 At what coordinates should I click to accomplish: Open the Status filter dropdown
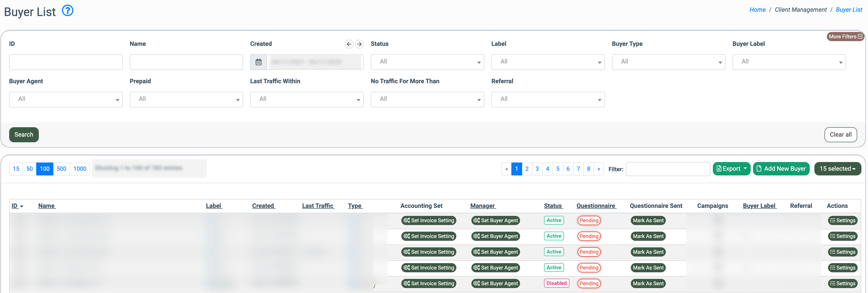(427, 62)
